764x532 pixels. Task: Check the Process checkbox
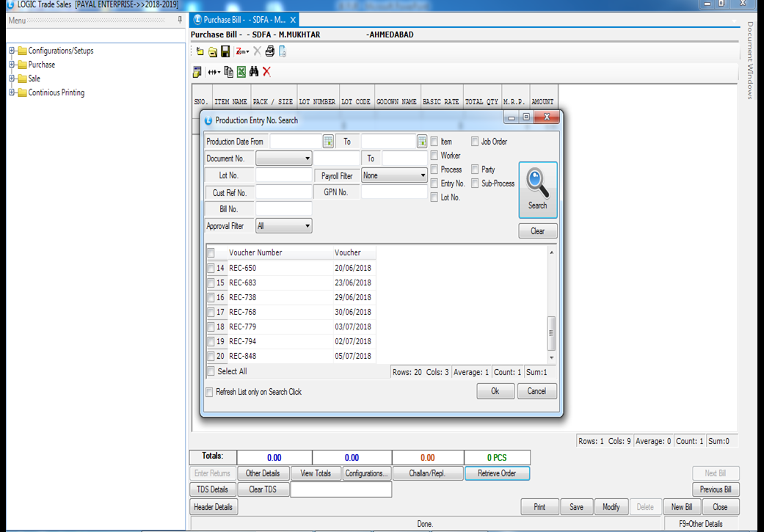pos(434,170)
